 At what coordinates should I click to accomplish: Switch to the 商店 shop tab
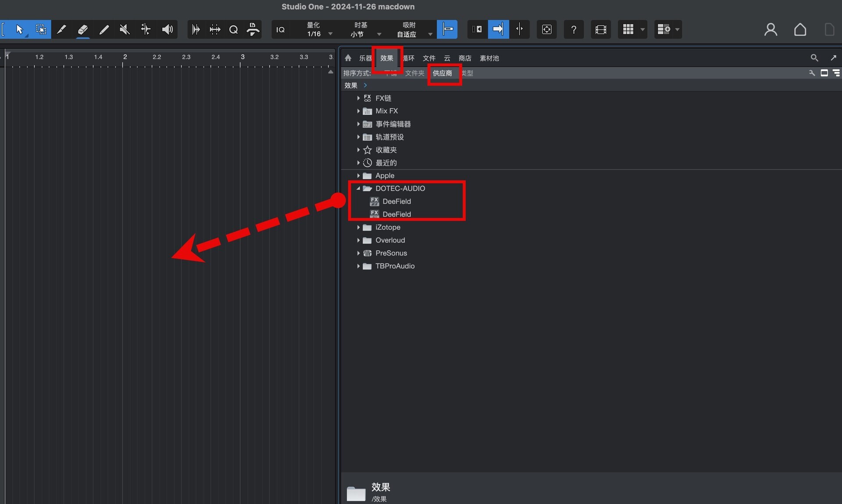[465, 58]
